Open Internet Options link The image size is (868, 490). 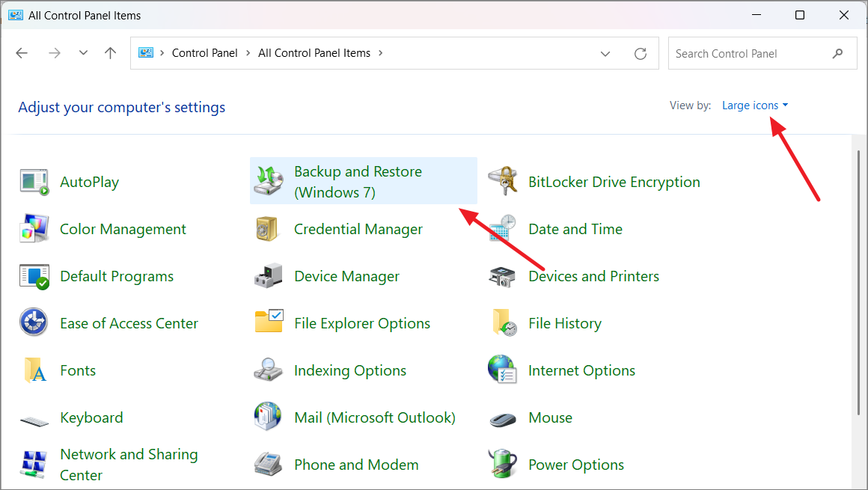[x=582, y=370]
